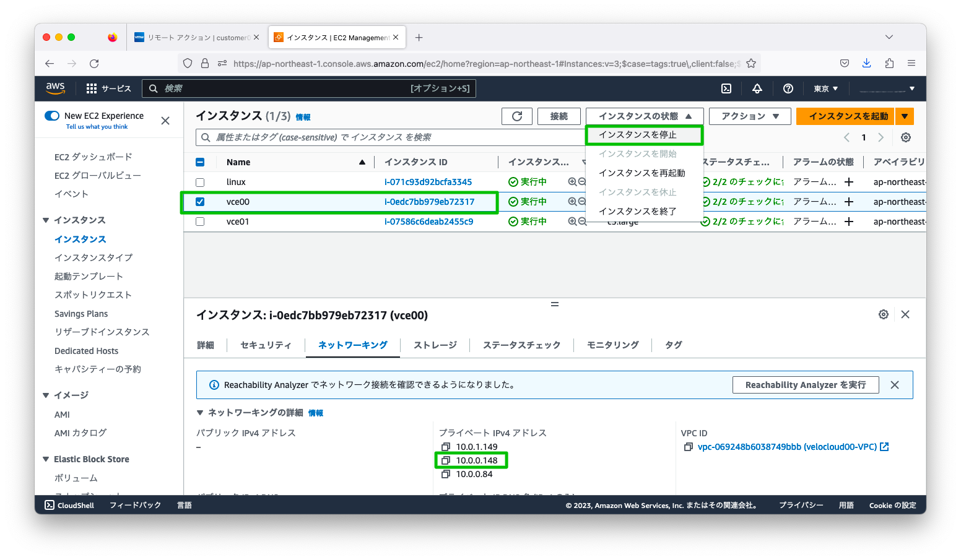Collapse the Instance state dropdown
Image resolution: width=961 pixels, height=560 pixels.
(645, 116)
